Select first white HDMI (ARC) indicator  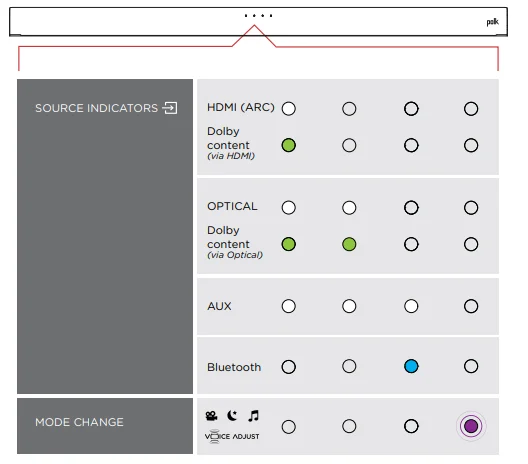point(289,108)
